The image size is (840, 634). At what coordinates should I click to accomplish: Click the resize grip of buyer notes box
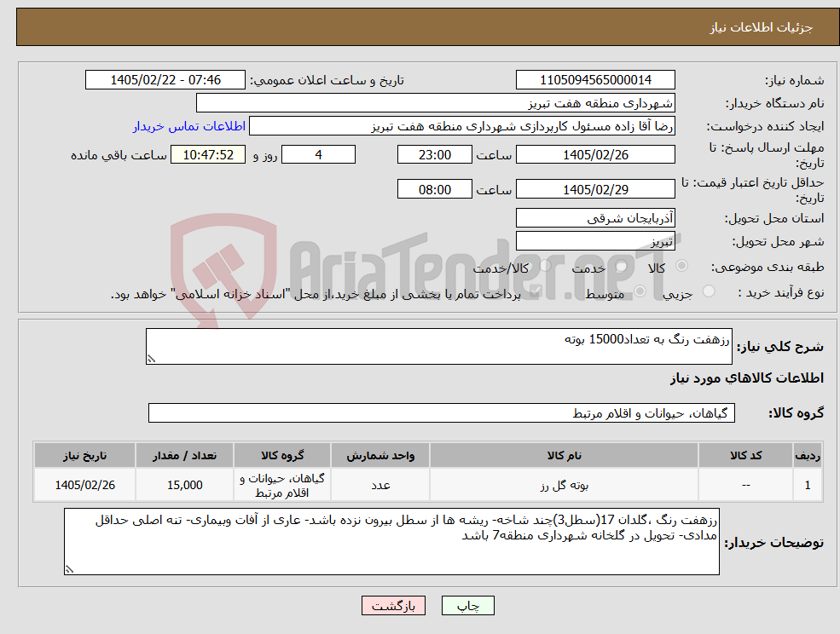pos(69,570)
